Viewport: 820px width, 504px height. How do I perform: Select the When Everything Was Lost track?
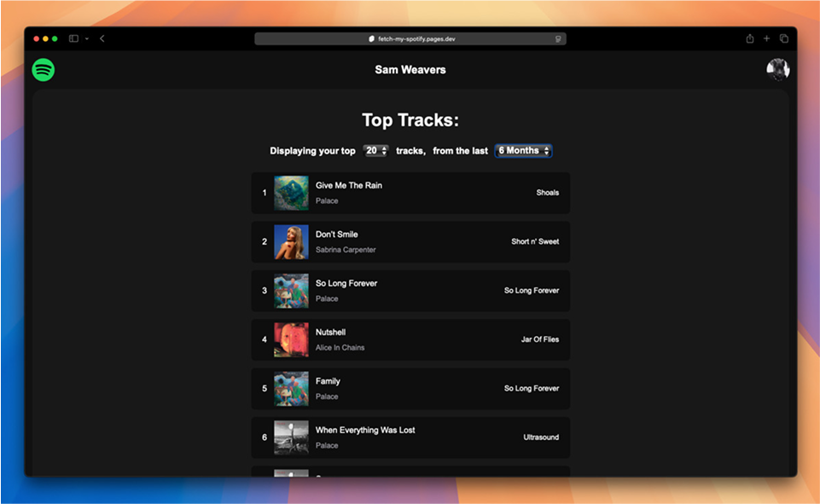[365, 431]
